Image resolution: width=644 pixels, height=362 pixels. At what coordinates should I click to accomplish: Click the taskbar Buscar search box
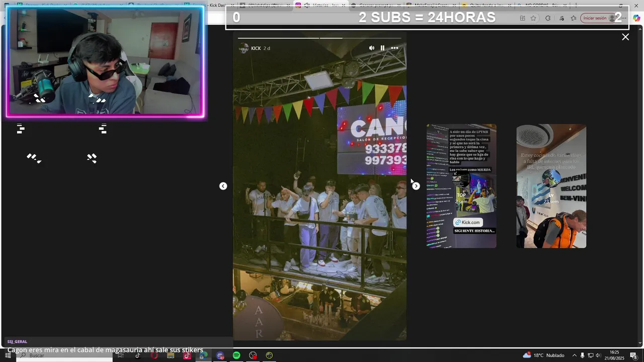64,355
